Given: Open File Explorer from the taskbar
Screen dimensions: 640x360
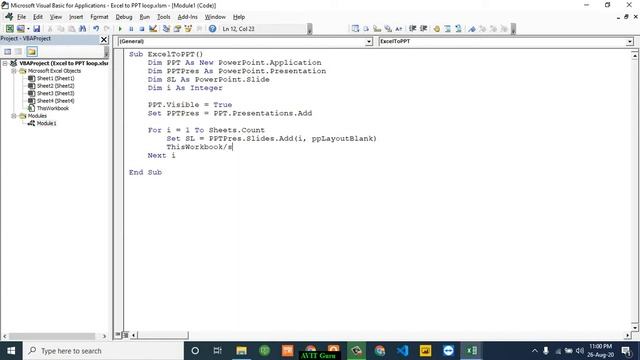Looking at the screenshot, I should (x=241, y=351).
